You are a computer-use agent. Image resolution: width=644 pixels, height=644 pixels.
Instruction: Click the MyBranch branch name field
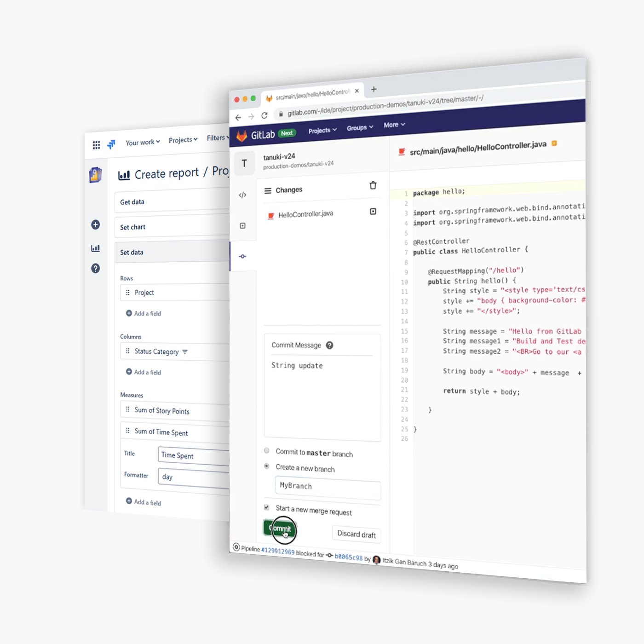click(x=328, y=487)
